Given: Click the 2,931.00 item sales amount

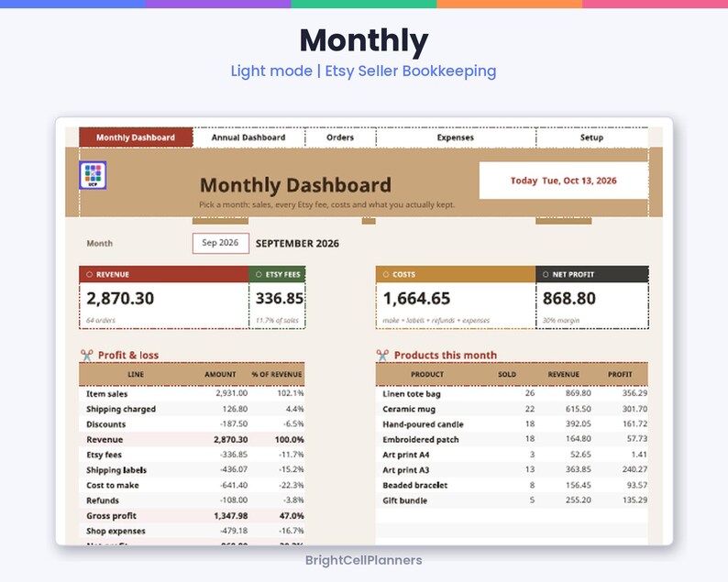Looking at the screenshot, I should (231, 393).
